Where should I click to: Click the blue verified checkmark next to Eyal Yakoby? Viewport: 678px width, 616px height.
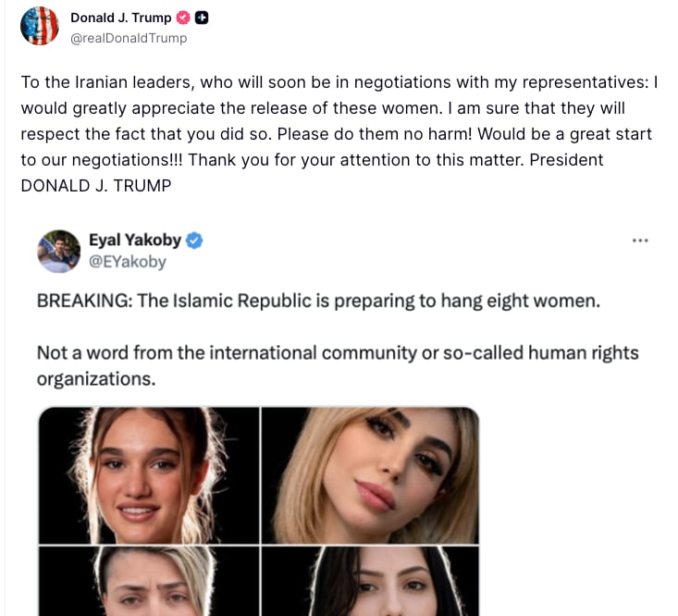point(194,240)
